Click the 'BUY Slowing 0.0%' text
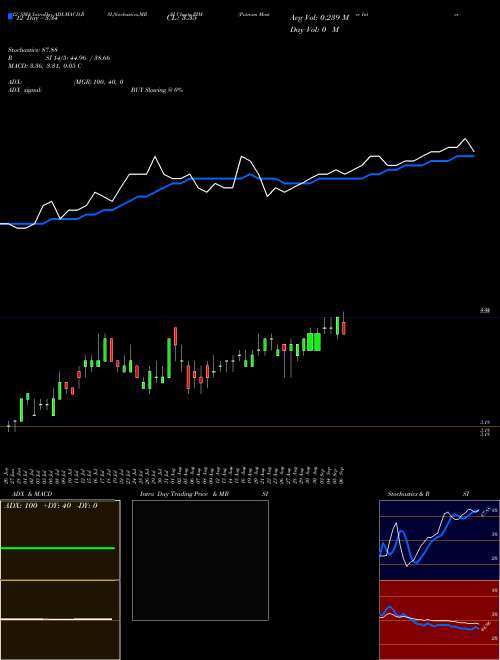The width and height of the screenshot is (500, 660). pos(157,90)
